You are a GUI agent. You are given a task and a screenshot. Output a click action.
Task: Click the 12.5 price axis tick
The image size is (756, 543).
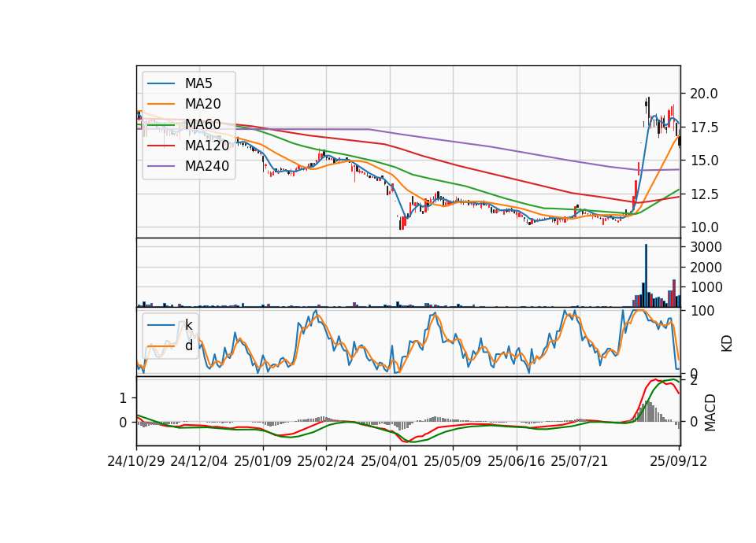point(704,194)
